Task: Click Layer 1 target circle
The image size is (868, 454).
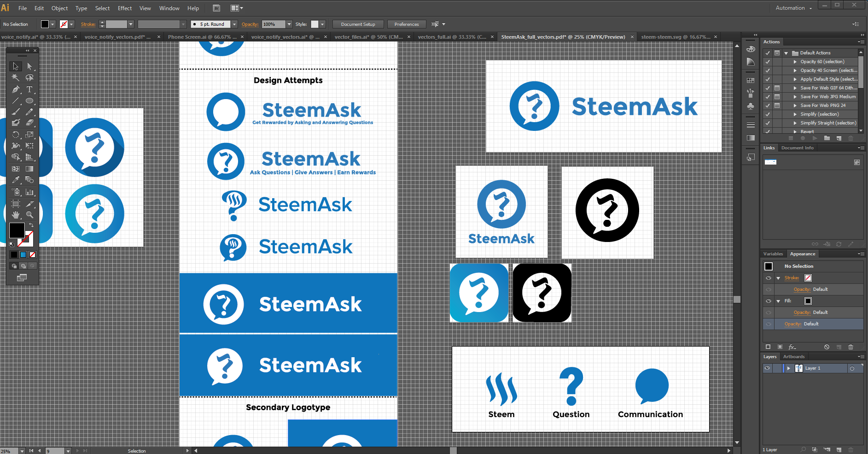Action: (852, 368)
